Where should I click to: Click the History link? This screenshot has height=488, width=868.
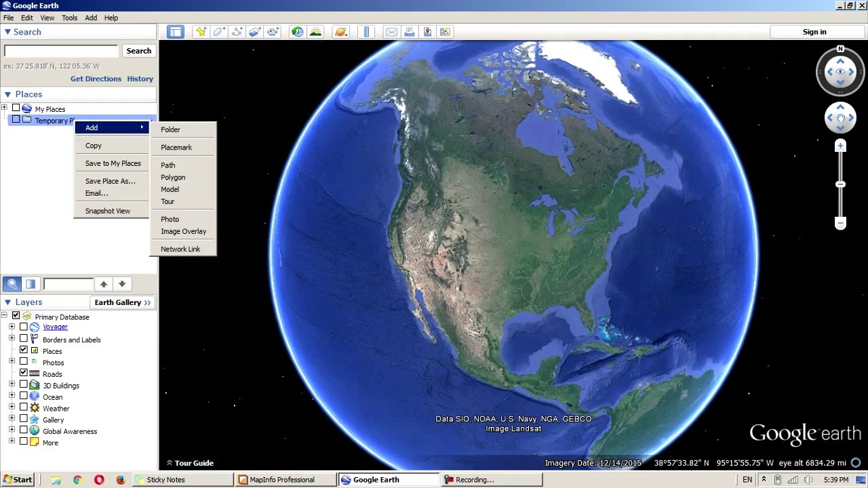pos(140,79)
